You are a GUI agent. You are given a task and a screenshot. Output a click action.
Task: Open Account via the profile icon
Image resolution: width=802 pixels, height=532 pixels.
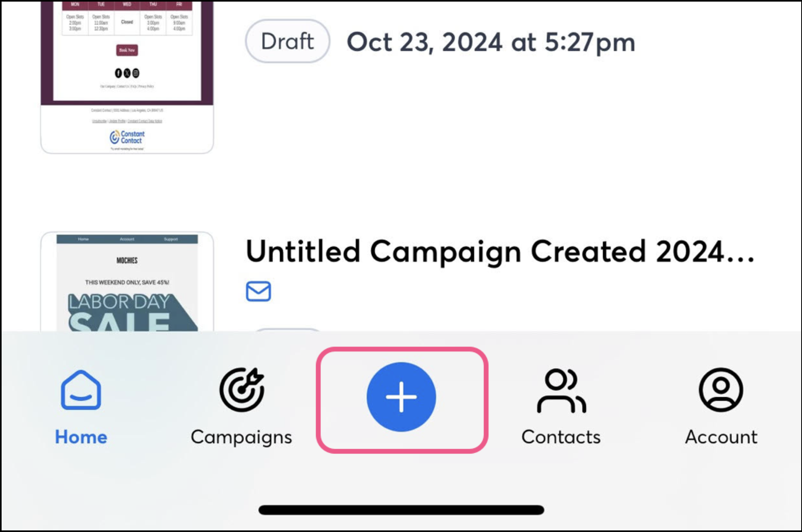[721, 390]
